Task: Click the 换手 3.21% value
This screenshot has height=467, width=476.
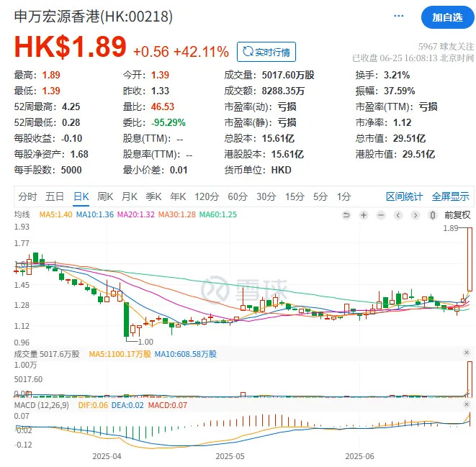Action: [397, 75]
